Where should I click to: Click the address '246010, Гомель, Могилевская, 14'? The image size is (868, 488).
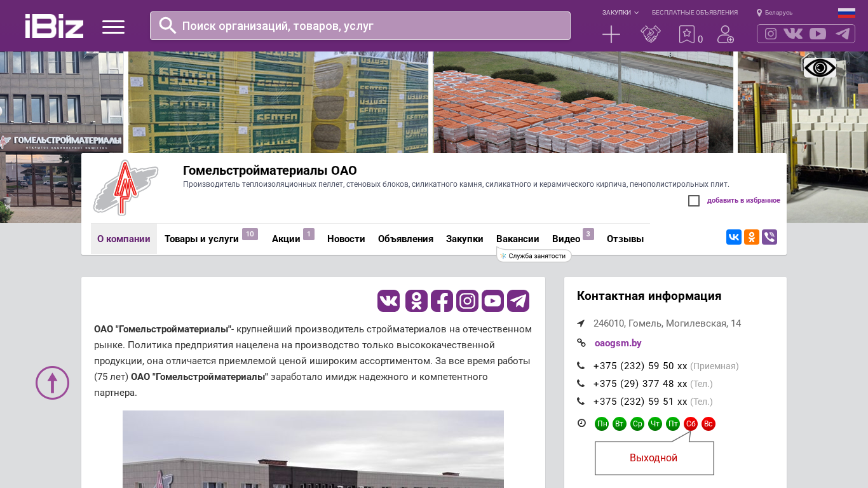(667, 323)
